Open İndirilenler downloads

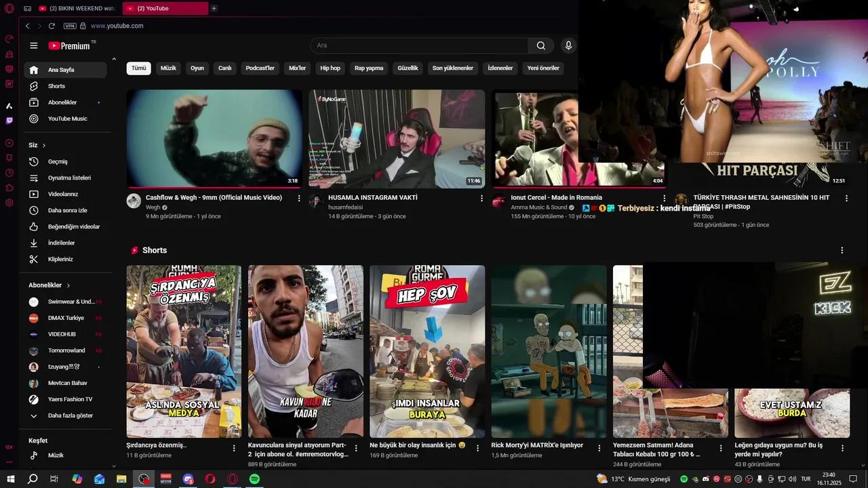tap(65, 243)
